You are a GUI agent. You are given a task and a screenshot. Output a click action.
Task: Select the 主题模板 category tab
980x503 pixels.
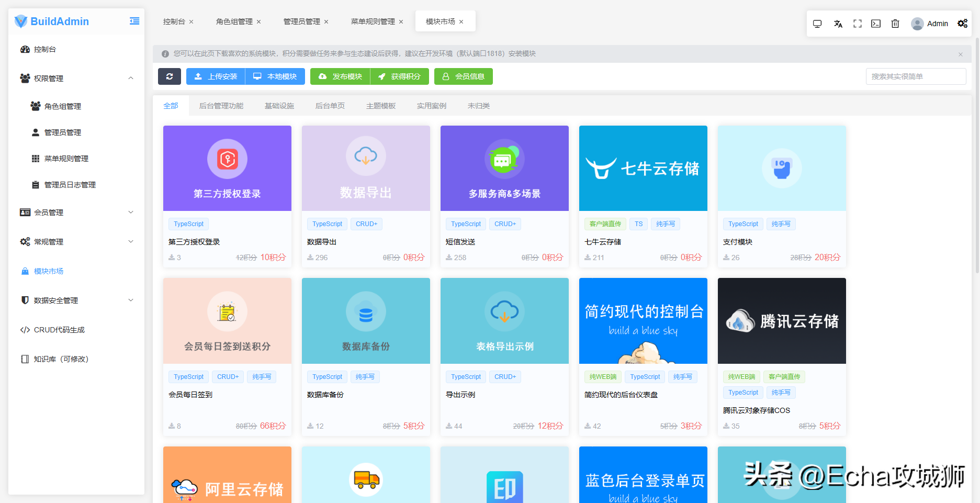381,106
